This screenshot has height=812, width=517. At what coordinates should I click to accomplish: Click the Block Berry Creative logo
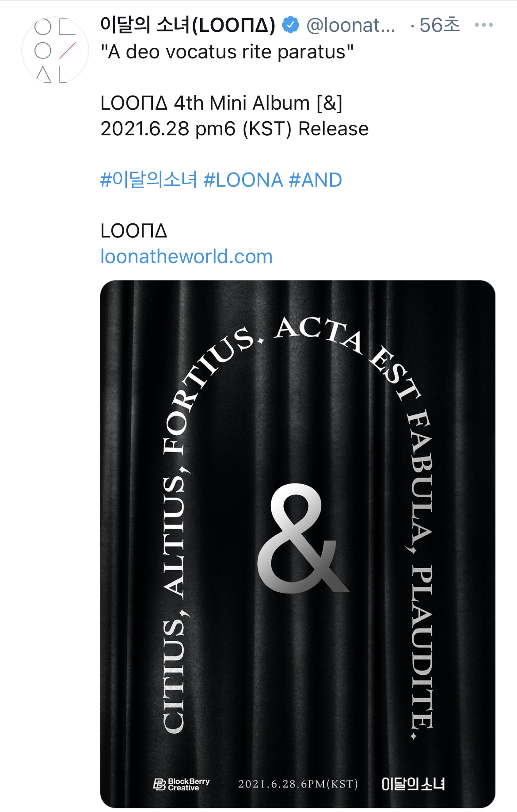[x=181, y=784]
